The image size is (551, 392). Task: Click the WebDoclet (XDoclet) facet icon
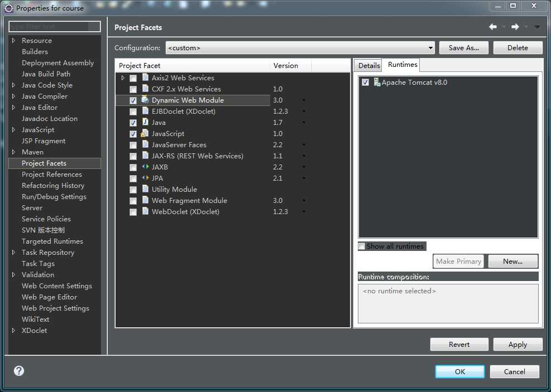145,211
